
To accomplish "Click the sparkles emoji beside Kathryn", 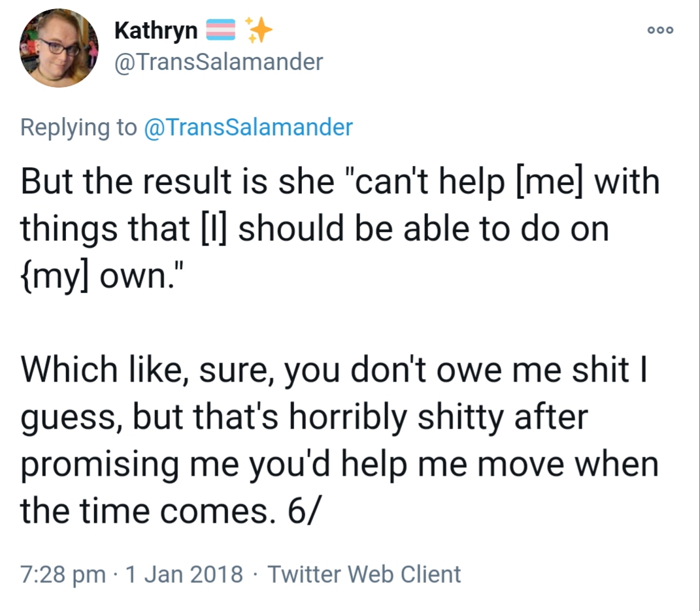I will [258, 30].
